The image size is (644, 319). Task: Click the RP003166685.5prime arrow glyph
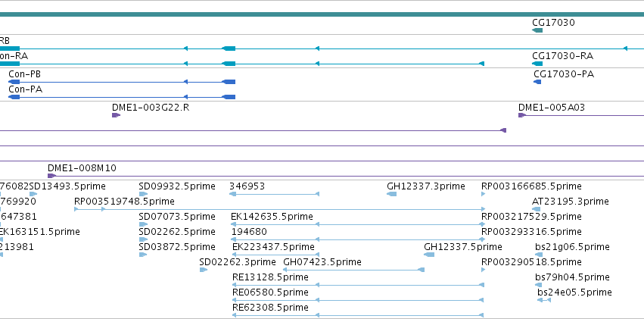tap(484, 194)
